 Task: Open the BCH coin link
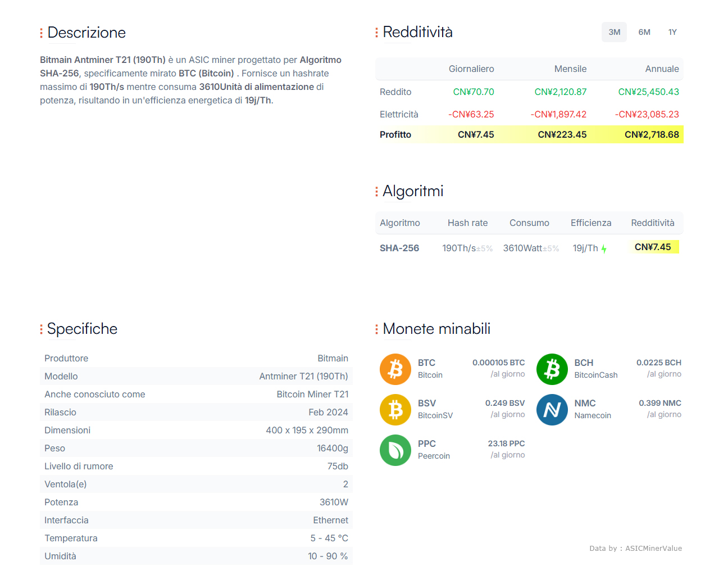(x=584, y=363)
